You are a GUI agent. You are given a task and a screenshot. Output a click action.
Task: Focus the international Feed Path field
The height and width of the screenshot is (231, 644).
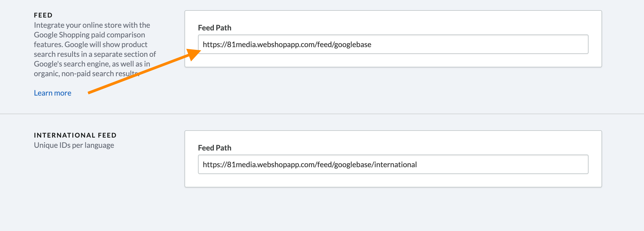point(393,164)
